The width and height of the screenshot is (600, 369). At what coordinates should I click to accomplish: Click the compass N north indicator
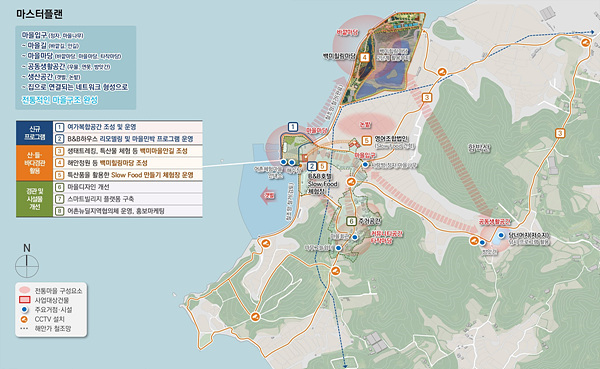27,262
